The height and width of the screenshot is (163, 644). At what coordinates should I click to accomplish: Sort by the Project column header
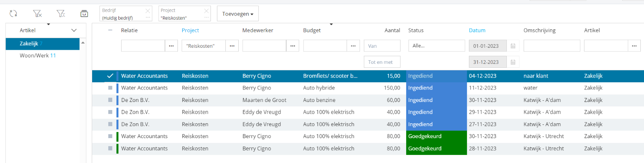pyautogui.click(x=190, y=30)
